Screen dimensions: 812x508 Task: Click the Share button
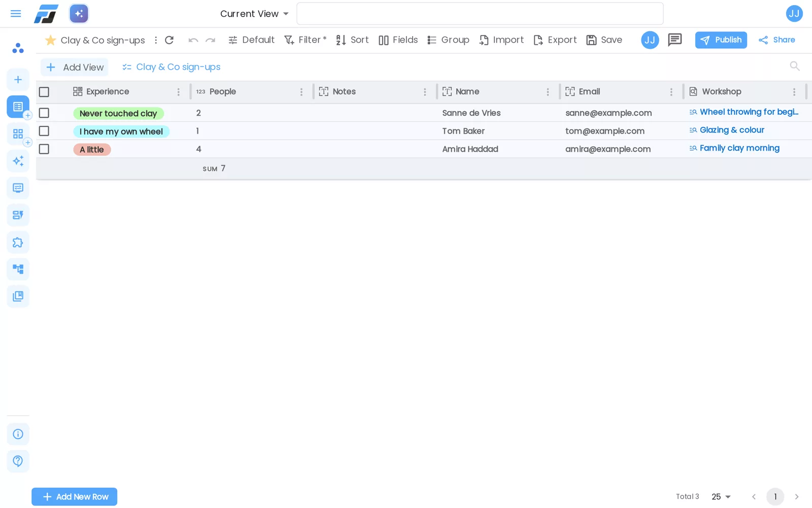tap(777, 40)
